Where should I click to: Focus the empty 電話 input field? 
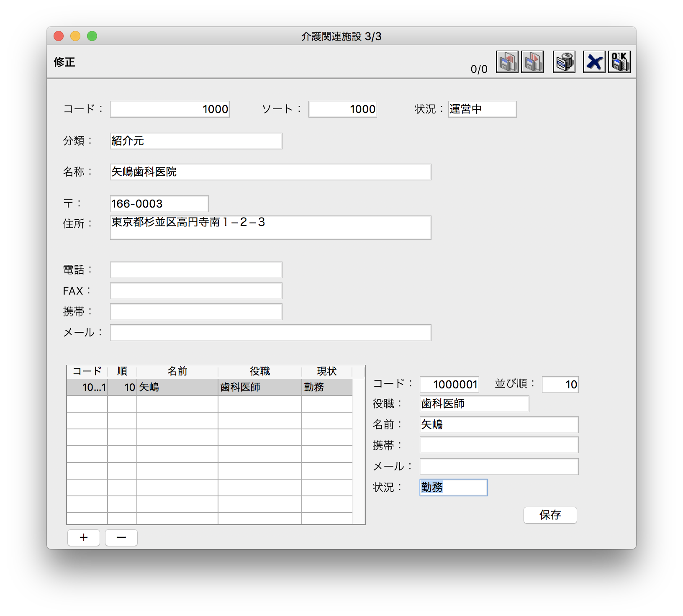pyautogui.click(x=196, y=270)
